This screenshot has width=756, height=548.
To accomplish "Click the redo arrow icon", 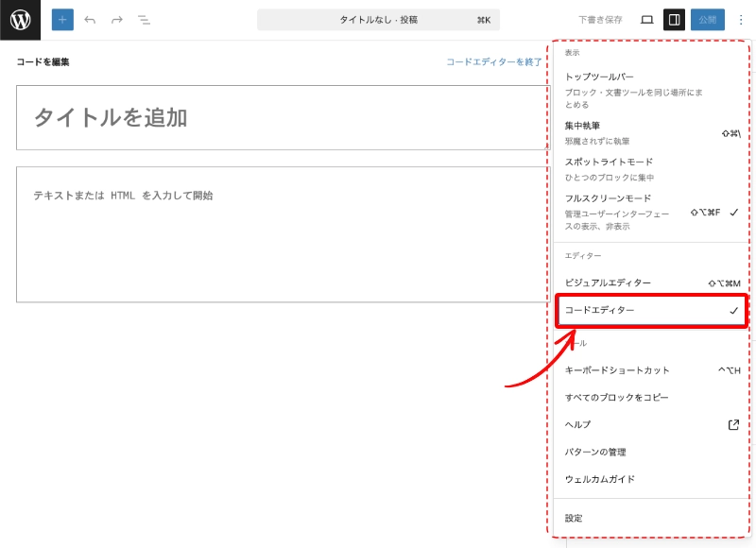I will [x=117, y=20].
